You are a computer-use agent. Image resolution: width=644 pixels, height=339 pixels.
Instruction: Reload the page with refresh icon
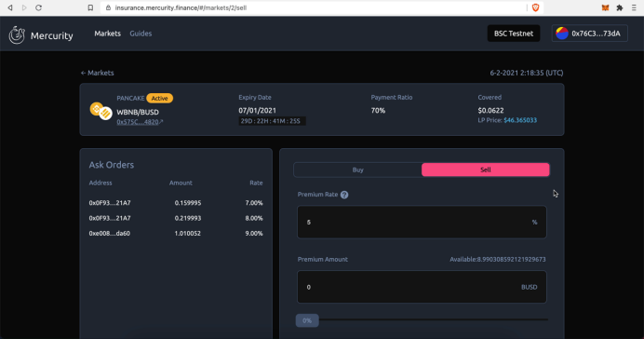(38, 7)
